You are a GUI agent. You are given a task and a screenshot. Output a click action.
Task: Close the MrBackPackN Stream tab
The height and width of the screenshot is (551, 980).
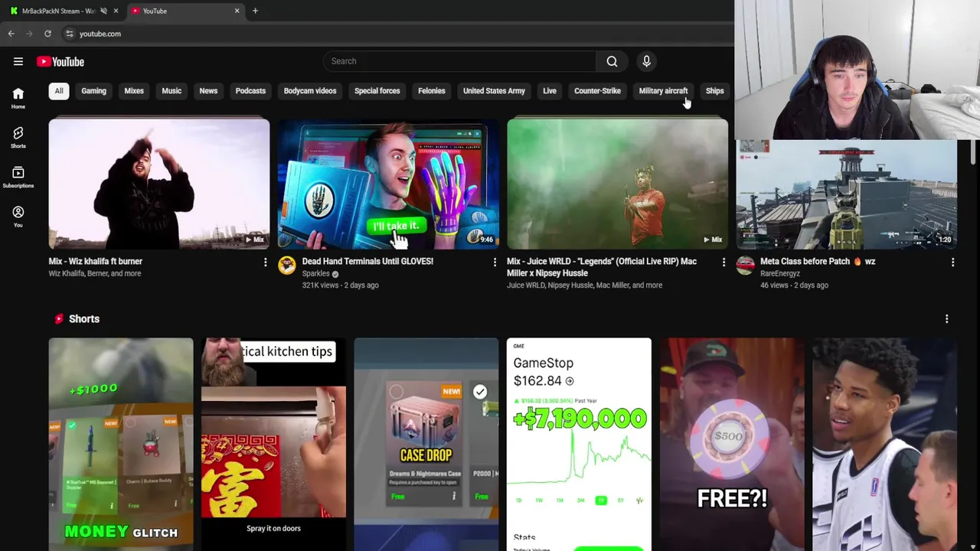(116, 11)
